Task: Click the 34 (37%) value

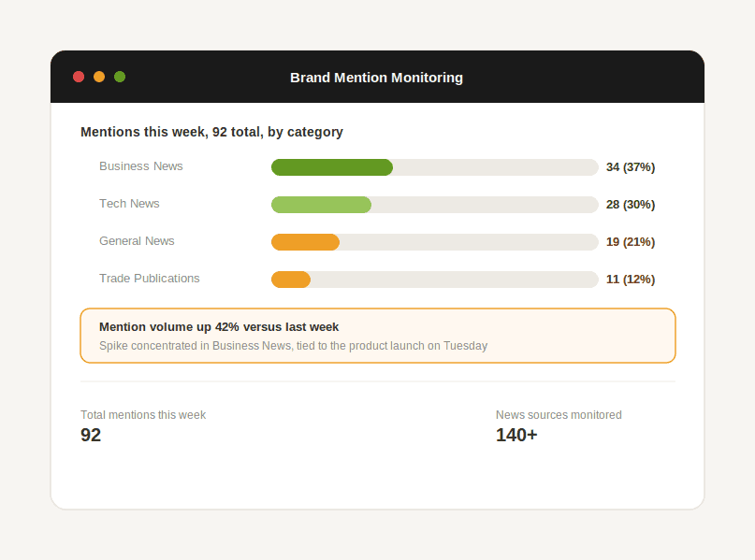Action: (x=631, y=167)
